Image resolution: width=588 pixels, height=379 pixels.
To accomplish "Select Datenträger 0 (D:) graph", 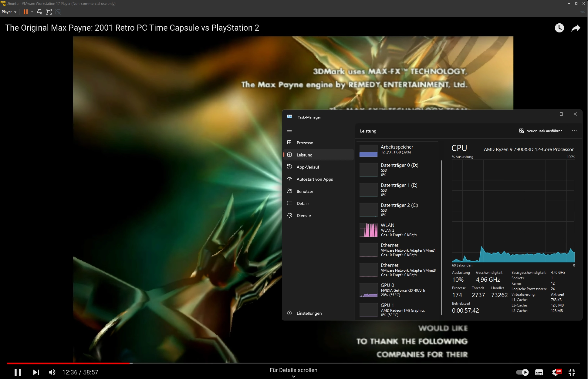I will click(x=398, y=170).
